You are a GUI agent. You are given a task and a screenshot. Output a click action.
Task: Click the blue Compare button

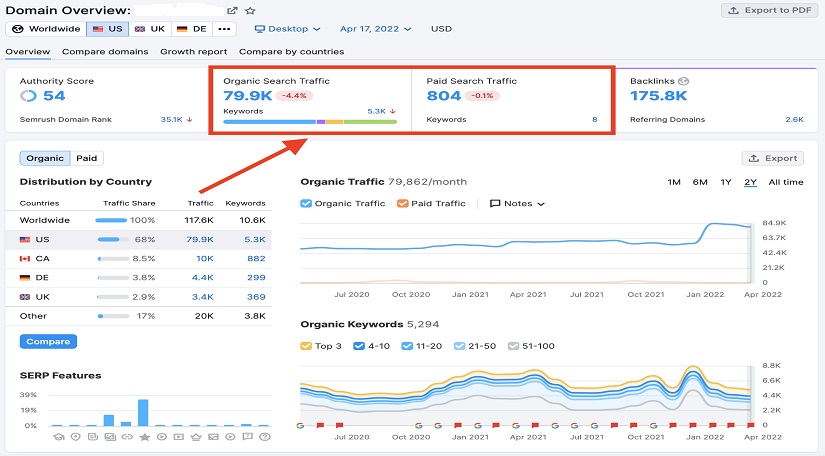(x=48, y=341)
